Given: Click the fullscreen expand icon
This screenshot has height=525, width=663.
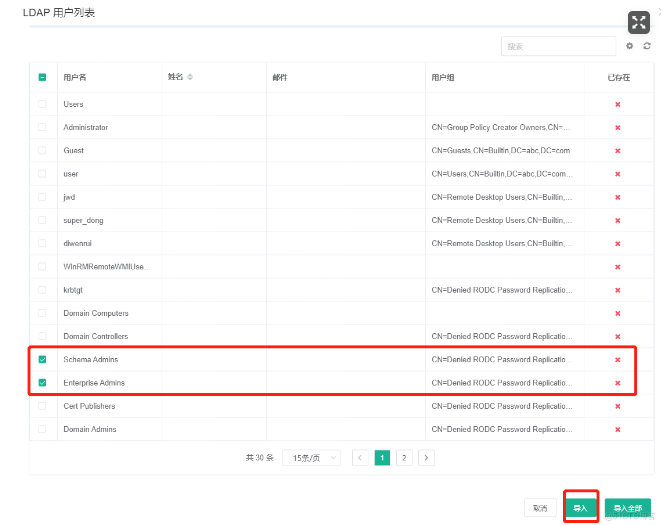Looking at the screenshot, I should tap(638, 23).
